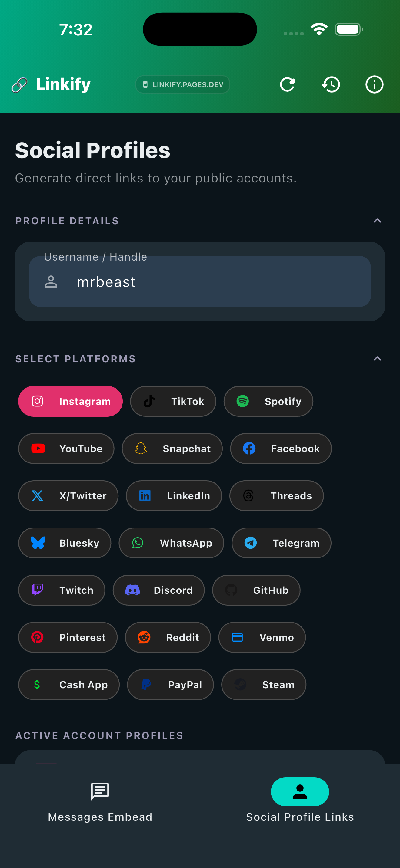Enable the TikTok platform chip

[x=173, y=401]
